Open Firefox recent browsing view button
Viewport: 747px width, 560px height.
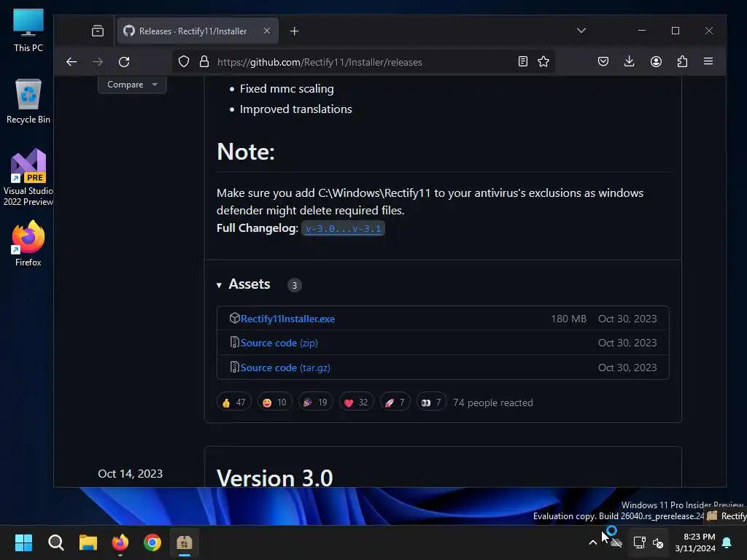tap(98, 31)
